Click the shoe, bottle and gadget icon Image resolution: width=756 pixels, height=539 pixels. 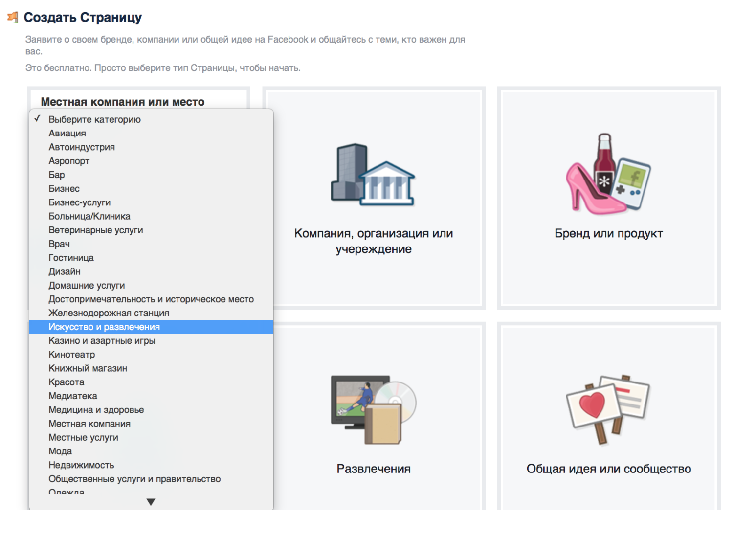(608, 174)
